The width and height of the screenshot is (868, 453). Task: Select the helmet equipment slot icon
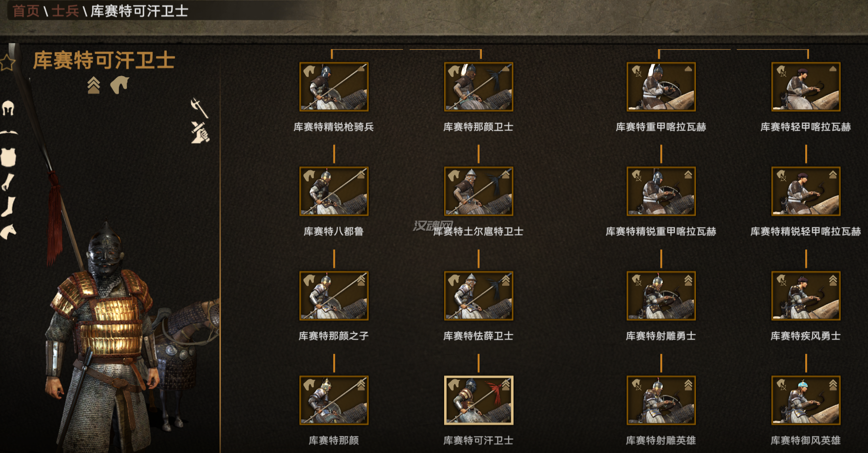tap(8, 108)
